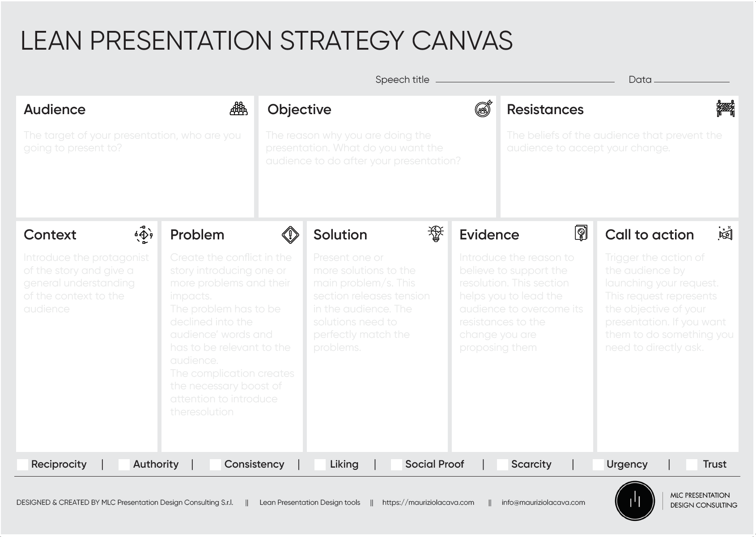Click inside the Audience text box

[135, 179]
